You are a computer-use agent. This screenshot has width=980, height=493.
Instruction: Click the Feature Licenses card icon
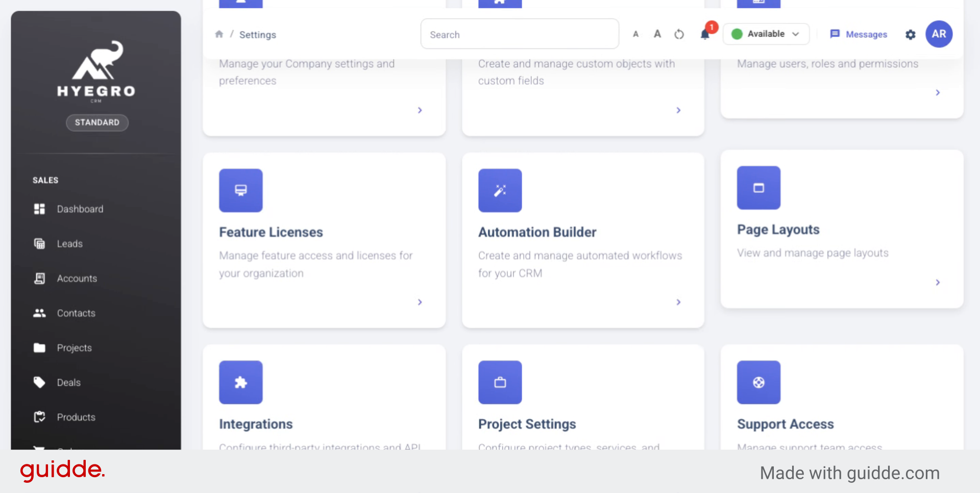pos(240,190)
